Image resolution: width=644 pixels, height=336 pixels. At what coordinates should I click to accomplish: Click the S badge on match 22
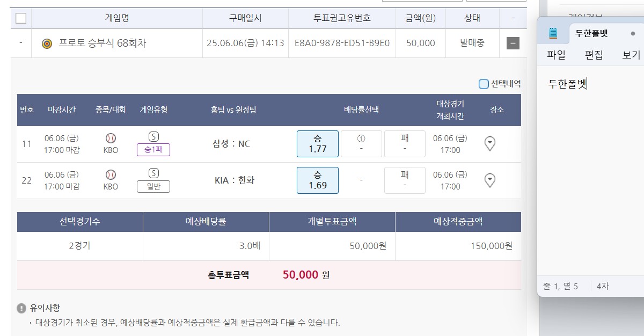pyautogui.click(x=153, y=173)
